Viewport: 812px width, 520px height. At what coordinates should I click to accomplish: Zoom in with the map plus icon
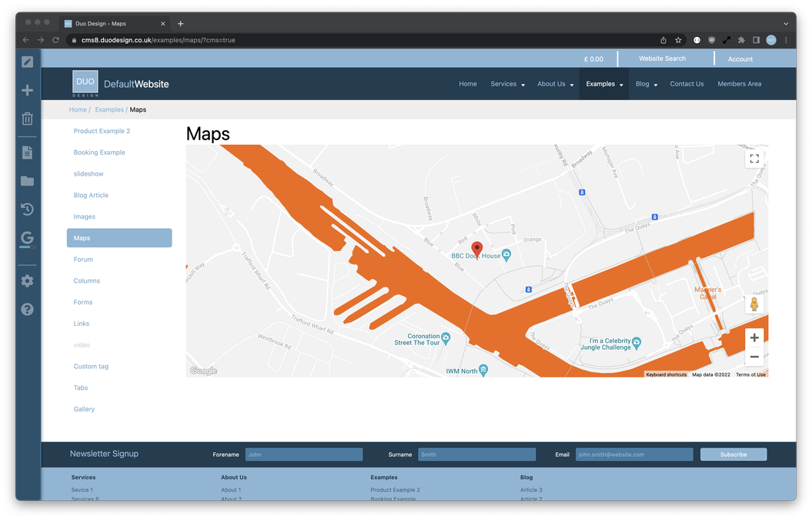[x=754, y=337]
